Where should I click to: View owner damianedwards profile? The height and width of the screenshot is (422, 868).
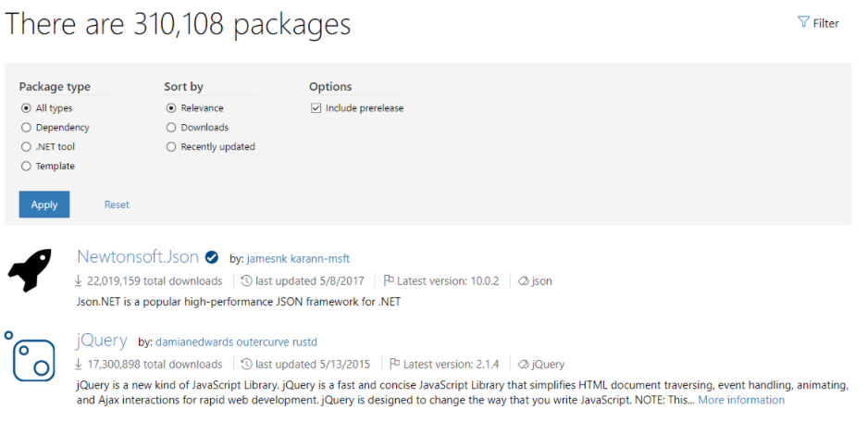(194, 342)
